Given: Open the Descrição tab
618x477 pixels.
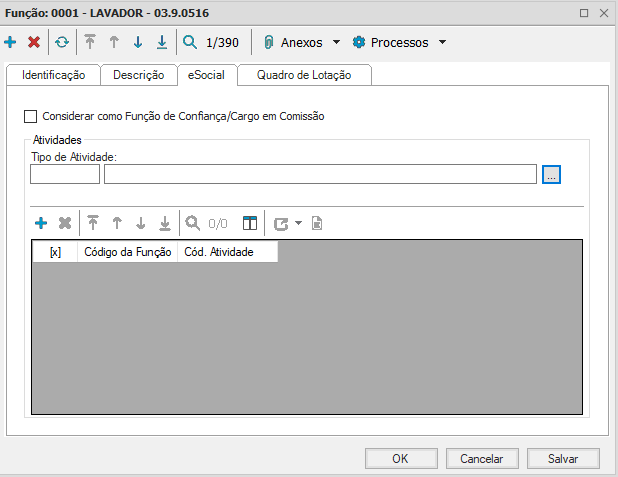Looking at the screenshot, I should click(x=138, y=75).
